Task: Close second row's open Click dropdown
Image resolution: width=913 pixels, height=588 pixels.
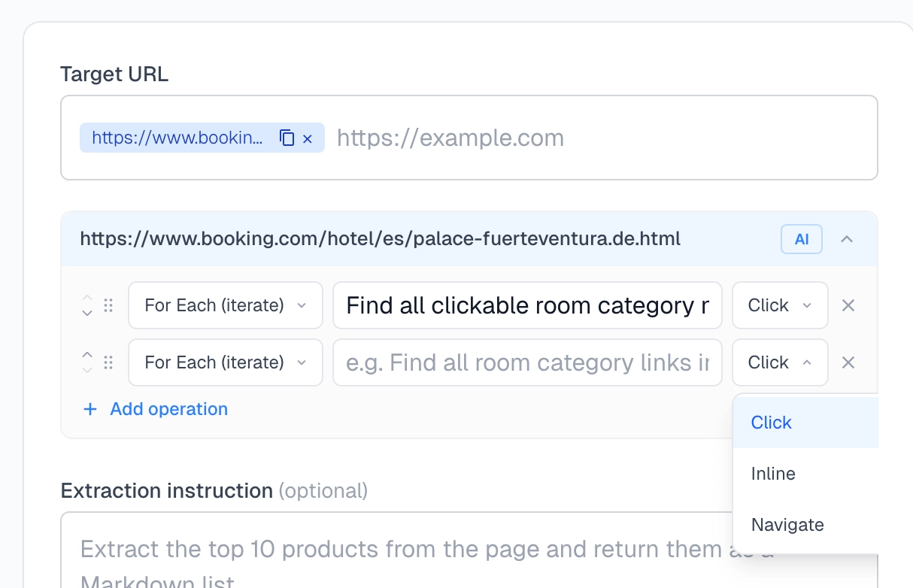Action: click(x=779, y=362)
